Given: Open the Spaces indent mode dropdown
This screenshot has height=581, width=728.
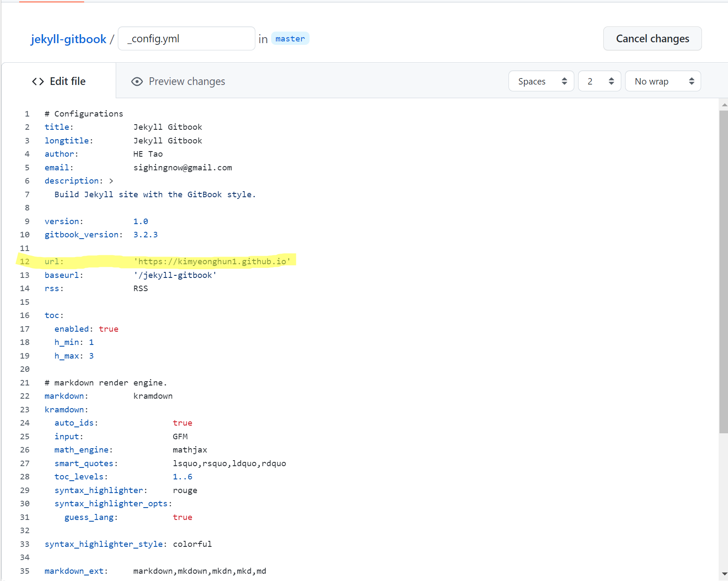Looking at the screenshot, I should [541, 81].
